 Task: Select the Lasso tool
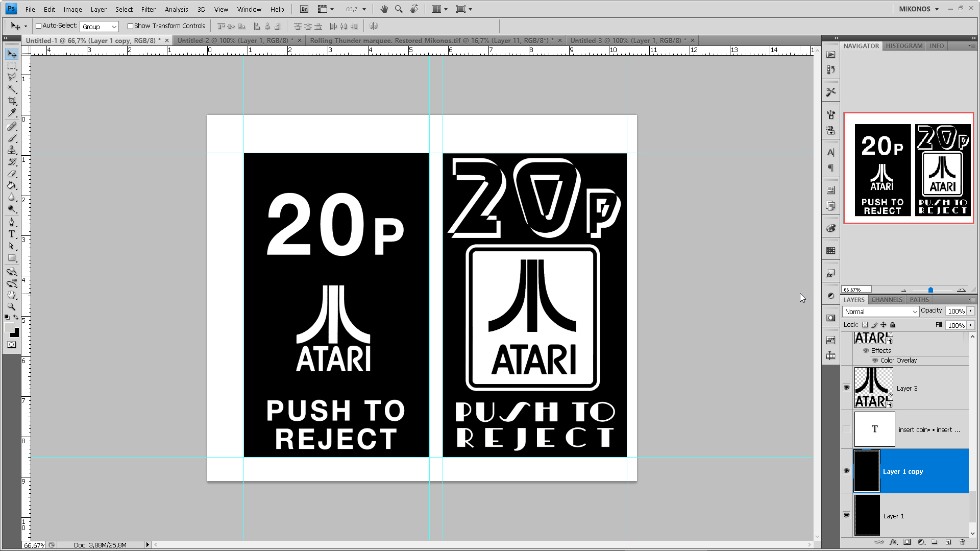[12, 77]
